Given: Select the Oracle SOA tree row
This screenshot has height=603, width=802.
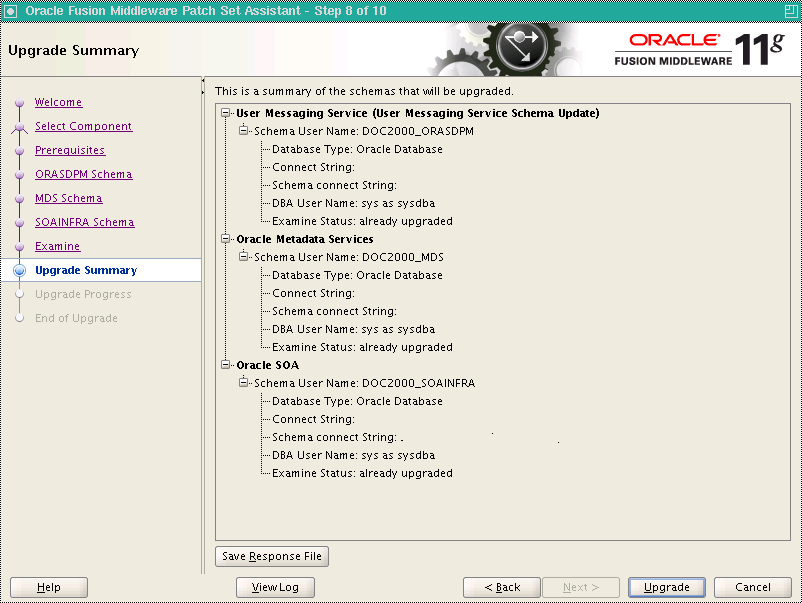Looking at the screenshot, I should point(268,365).
